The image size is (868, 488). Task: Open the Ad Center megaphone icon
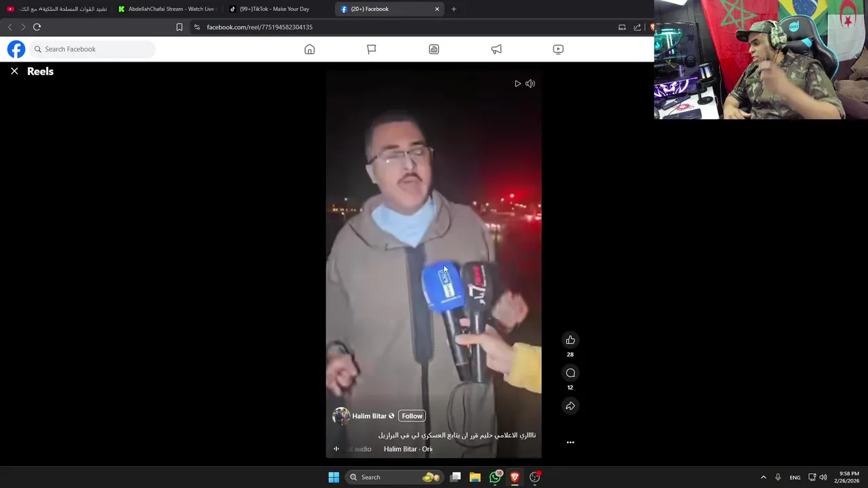[496, 49]
